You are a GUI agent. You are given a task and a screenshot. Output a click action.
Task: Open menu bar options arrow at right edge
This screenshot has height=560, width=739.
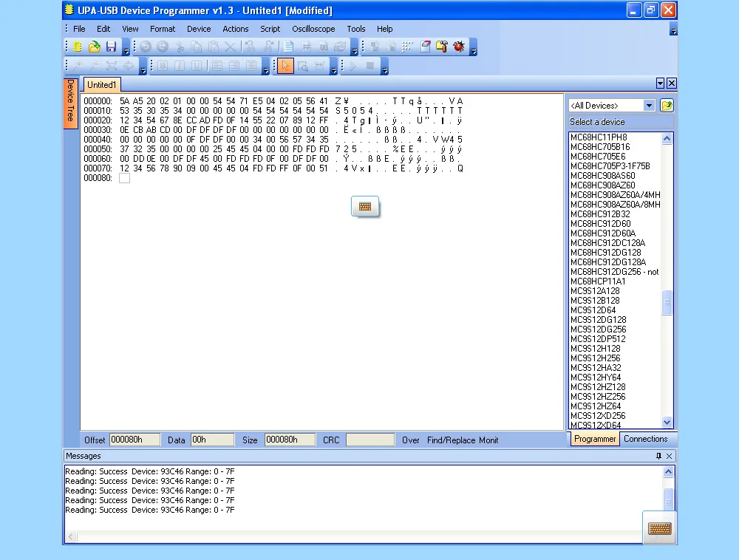[x=673, y=30]
